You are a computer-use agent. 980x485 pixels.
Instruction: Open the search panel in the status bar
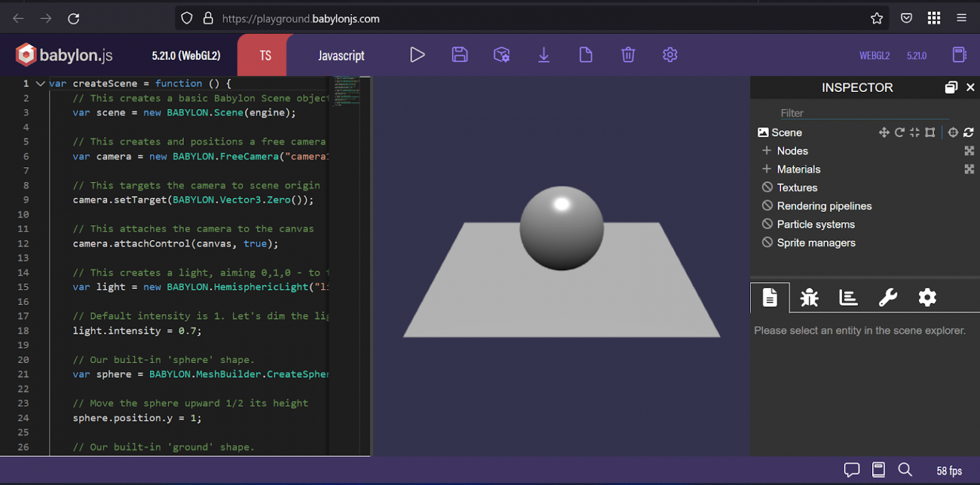click(x=905, y=470)
